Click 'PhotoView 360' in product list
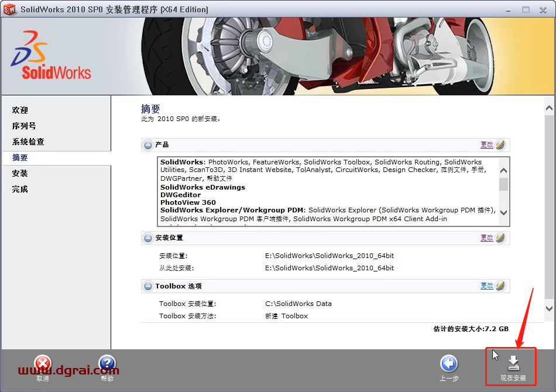Image resolution: width=556 pixels, height=392 pixels. pyautogui.click(x=188, y=202)
